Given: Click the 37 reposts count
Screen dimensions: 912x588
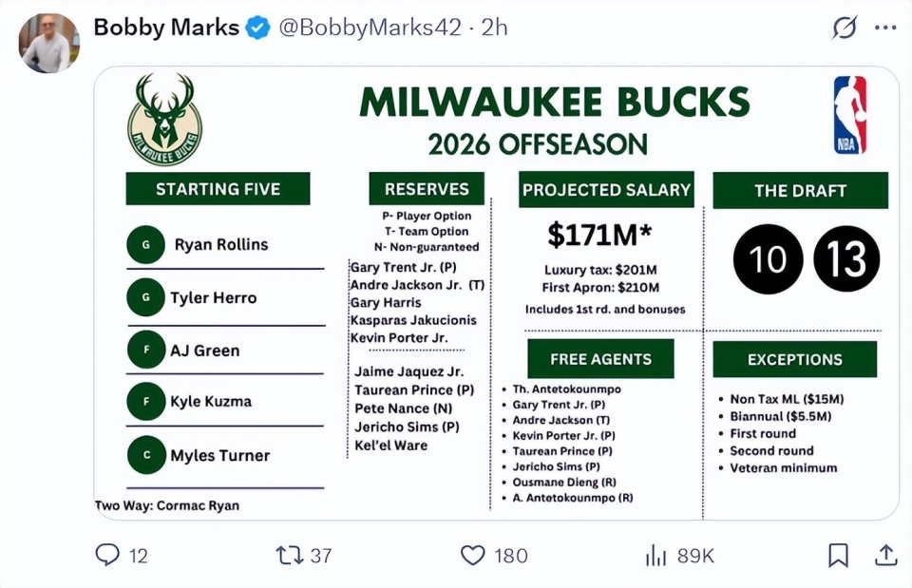Looking at the screenshot, I should [x=321, y=556].
